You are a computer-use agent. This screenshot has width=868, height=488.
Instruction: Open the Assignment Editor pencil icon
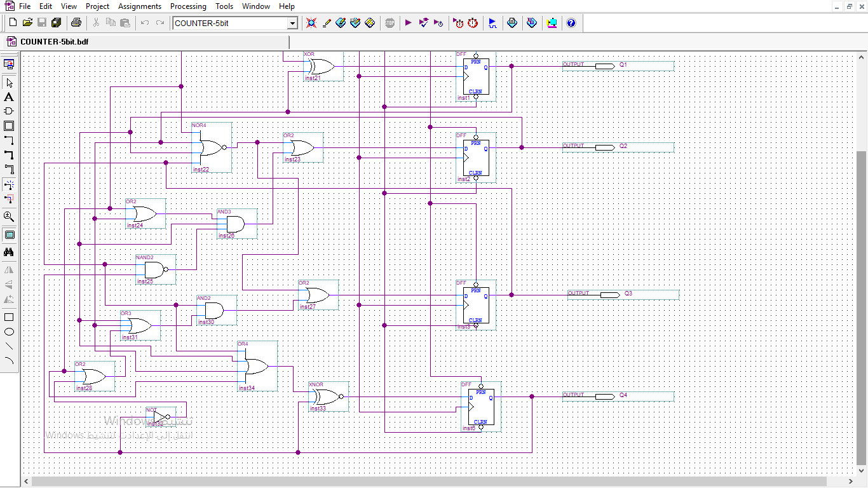click(326, 23)
